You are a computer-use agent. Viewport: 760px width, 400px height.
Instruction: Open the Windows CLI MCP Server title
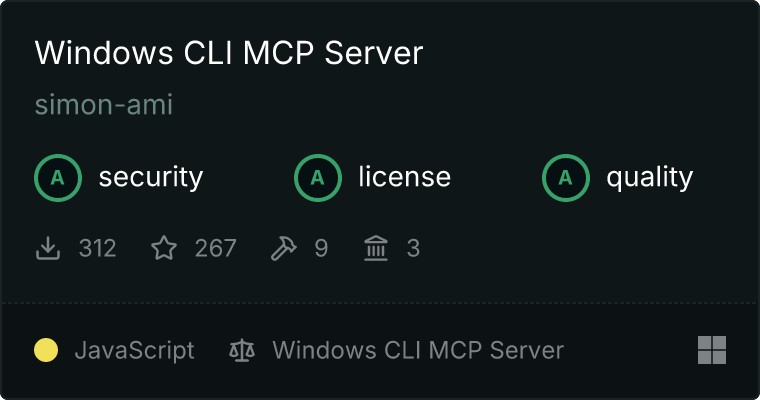coord(229,52)
